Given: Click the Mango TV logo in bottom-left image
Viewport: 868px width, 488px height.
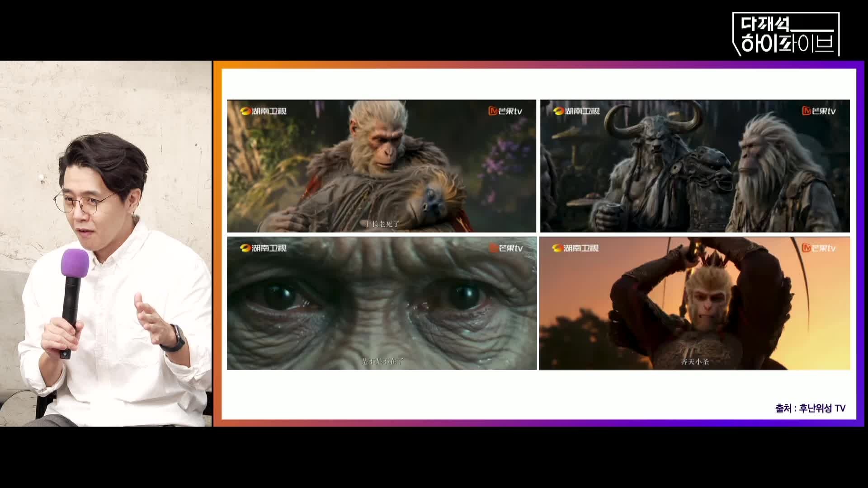Looking at the screenshot, I should coord(505,248).
